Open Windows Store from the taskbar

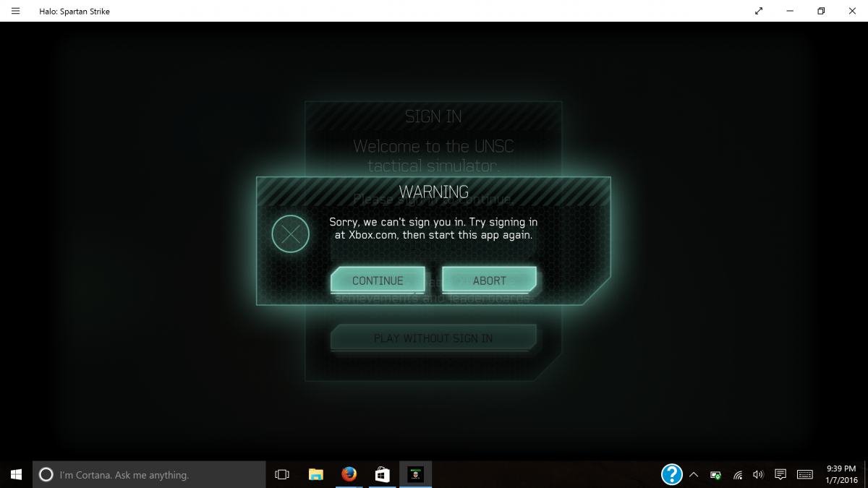(383, 475)
